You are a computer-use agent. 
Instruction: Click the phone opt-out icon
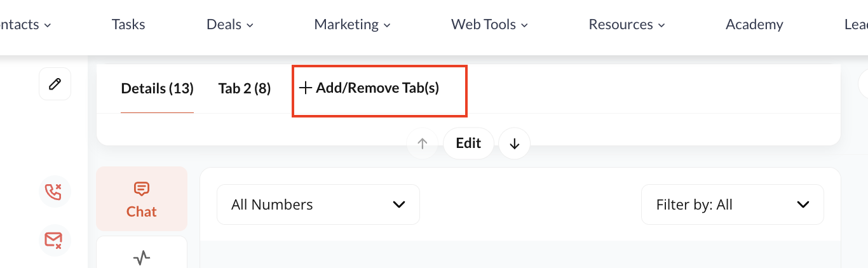pyautogui.click(x=54, y=191)
